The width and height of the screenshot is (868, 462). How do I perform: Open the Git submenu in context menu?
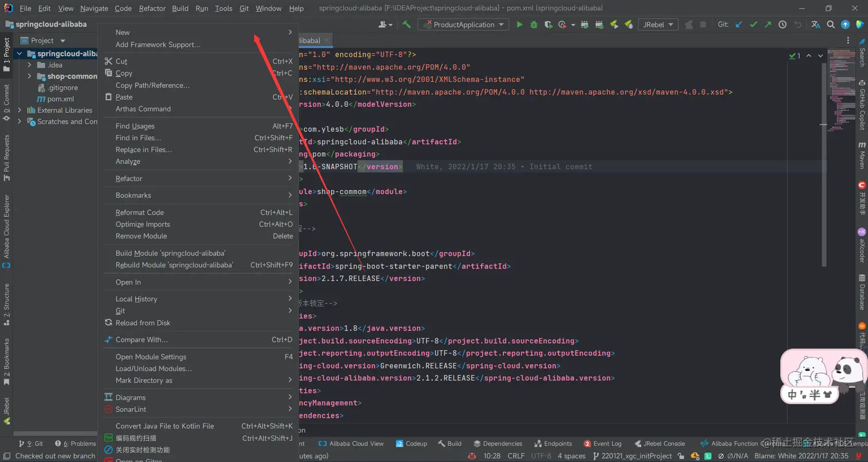[x=199, y=311]
